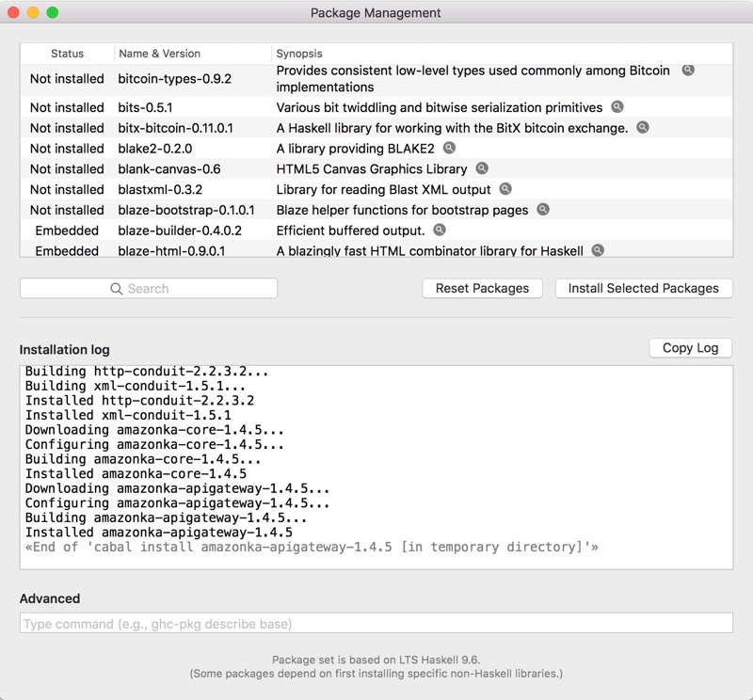Click the Synopsis column header

[x=299, y=54]
